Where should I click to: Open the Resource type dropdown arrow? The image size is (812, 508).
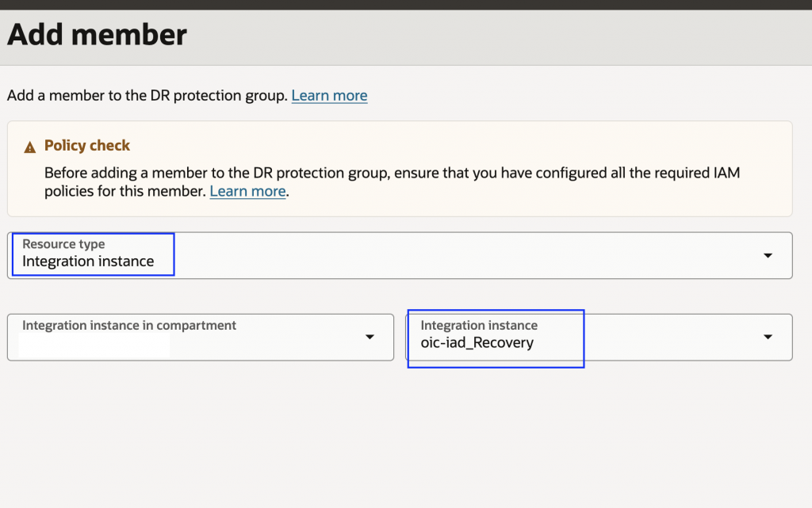pyautogui.click(x=767, y=255)
